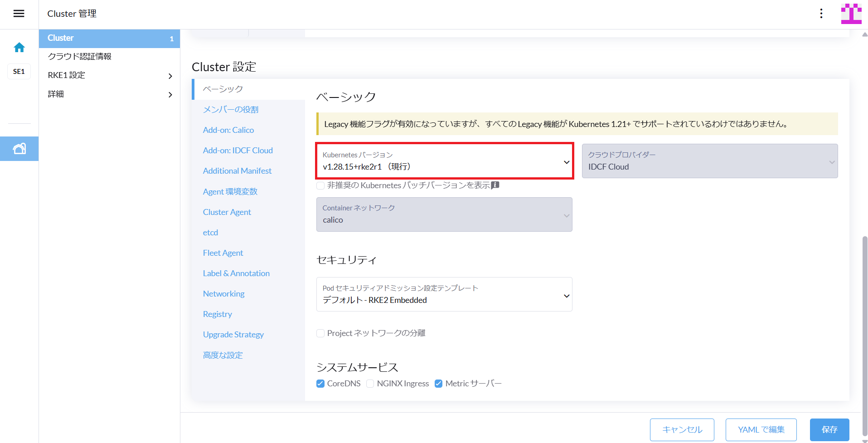This screenshot has height=443, width=868.
Task: Go to the Home icon in sidebar
Action: [19, 47]
